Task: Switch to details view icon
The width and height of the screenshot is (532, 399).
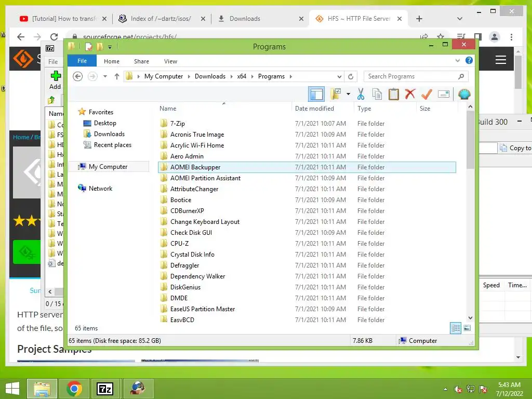Action: (455, 328)
